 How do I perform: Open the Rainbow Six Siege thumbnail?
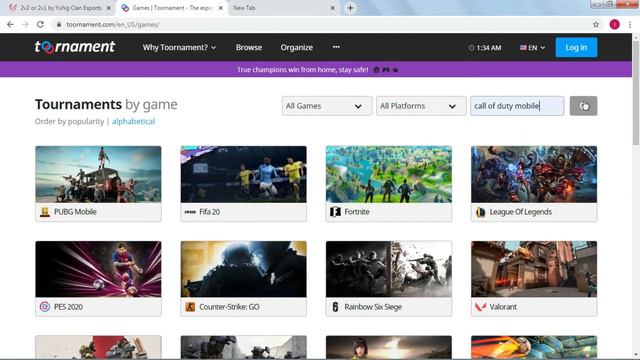[x=389, y=269]
